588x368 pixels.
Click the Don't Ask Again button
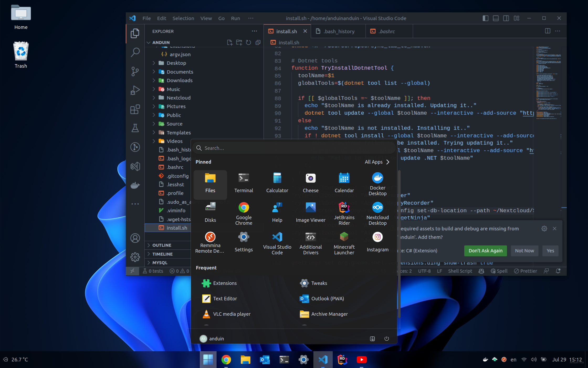pos(485,251)
